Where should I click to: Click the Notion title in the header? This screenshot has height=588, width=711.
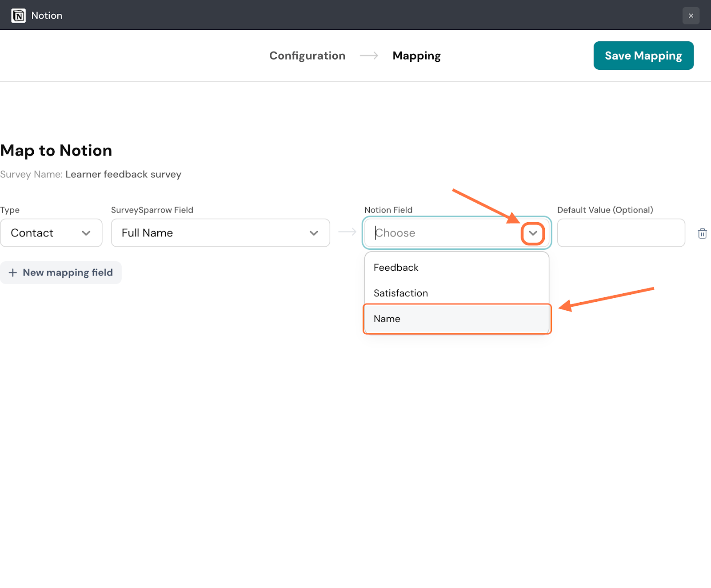tap(47, 16)
